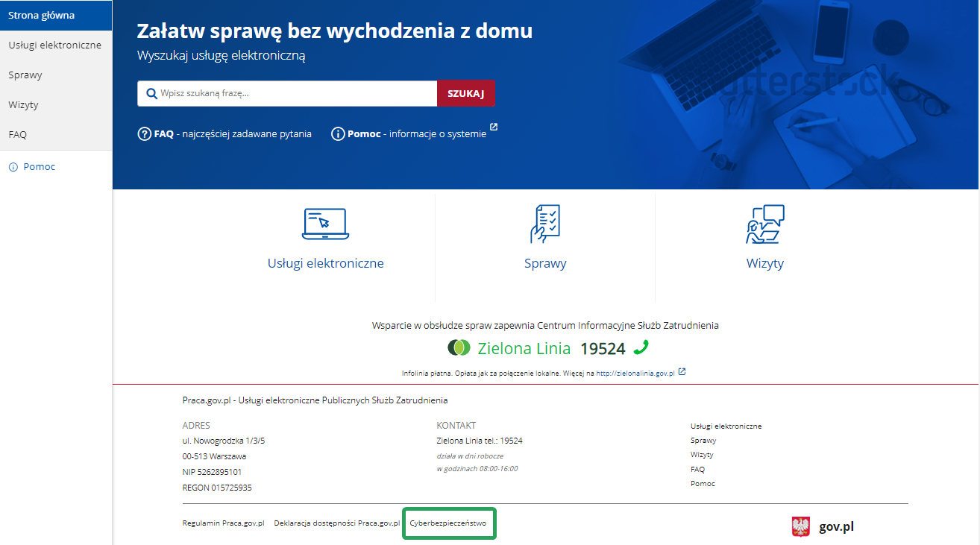
Task: Click the 'Infolinia płatna' note
Action: 538,373
